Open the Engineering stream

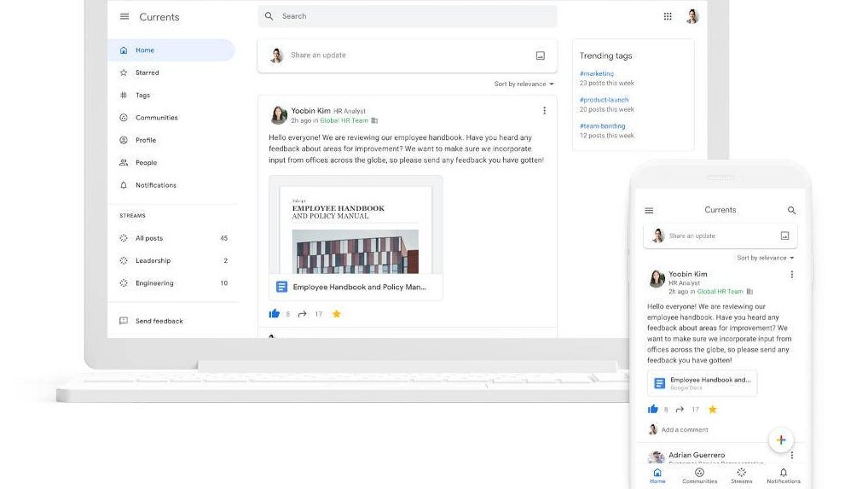point(173,283)
